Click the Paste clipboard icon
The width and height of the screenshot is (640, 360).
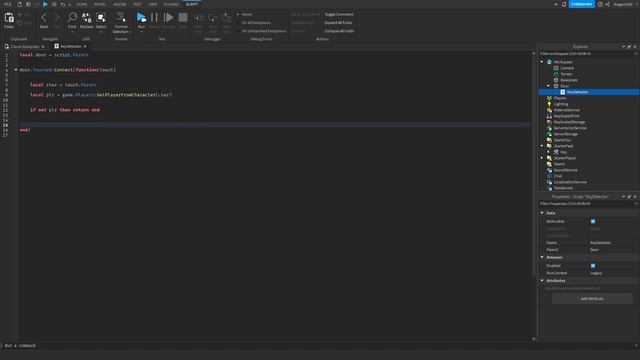(x=9, y=18)
